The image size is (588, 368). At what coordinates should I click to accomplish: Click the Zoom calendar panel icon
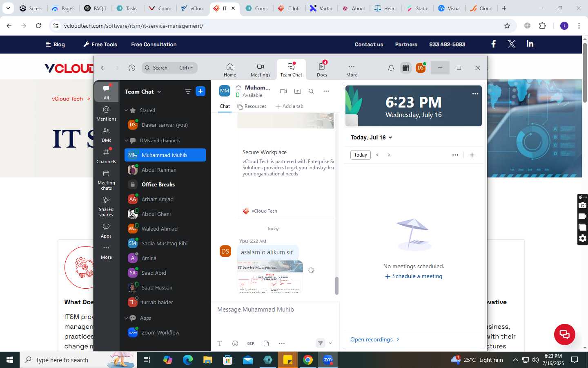point(405,68)
